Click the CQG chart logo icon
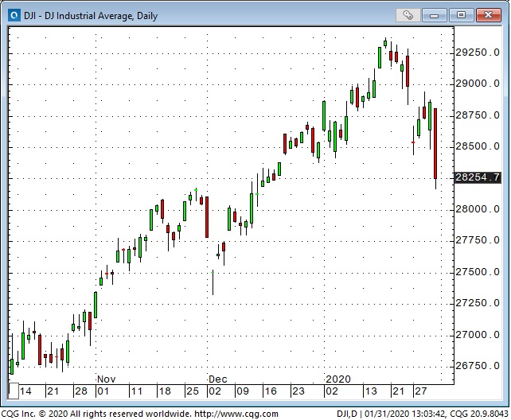This screenshot has height=420, width=511. click(14, 15)
